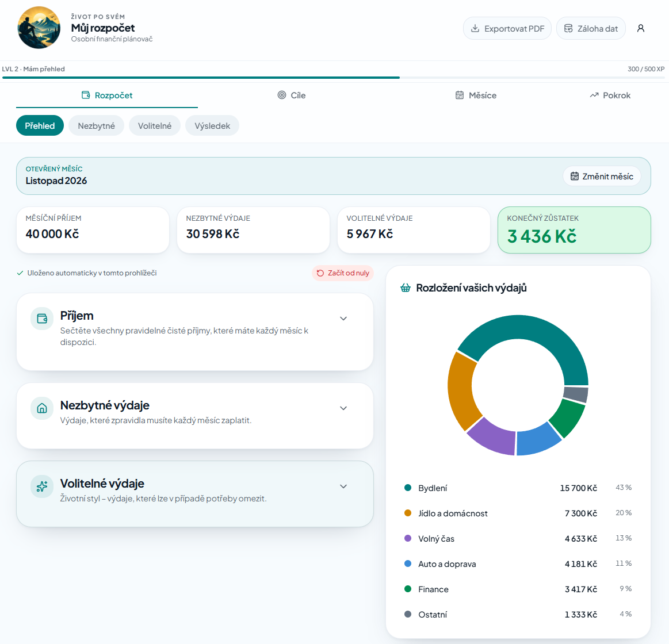This screenshot has height=644, width=669.
Task: Select the Nezbytné pill filter
Action: [97, 126]
